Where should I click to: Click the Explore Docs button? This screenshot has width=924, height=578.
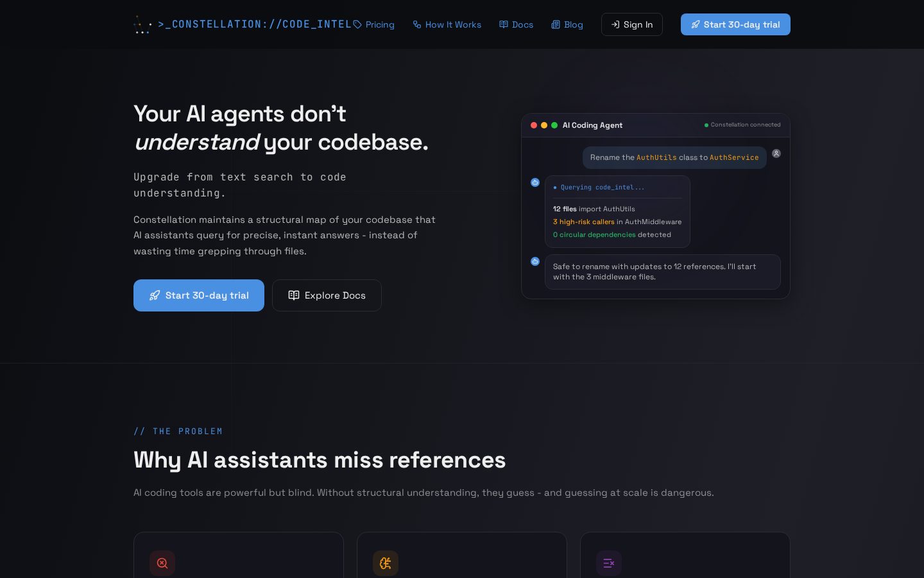point(327,295)
